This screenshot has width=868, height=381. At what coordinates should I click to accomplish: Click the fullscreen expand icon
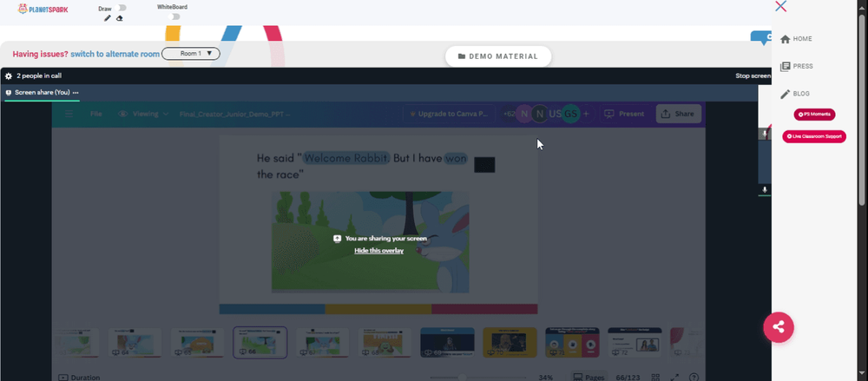click(674, 378)
